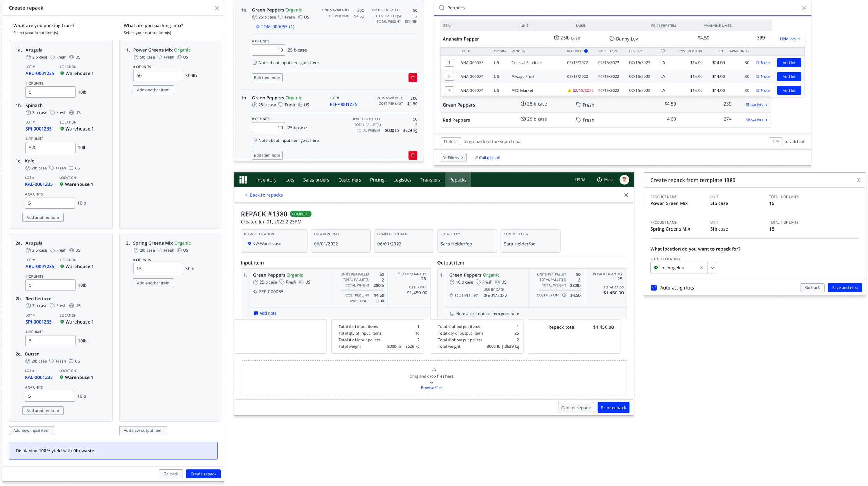Clear the Los Angeles repack location

[x=701, y=268]
